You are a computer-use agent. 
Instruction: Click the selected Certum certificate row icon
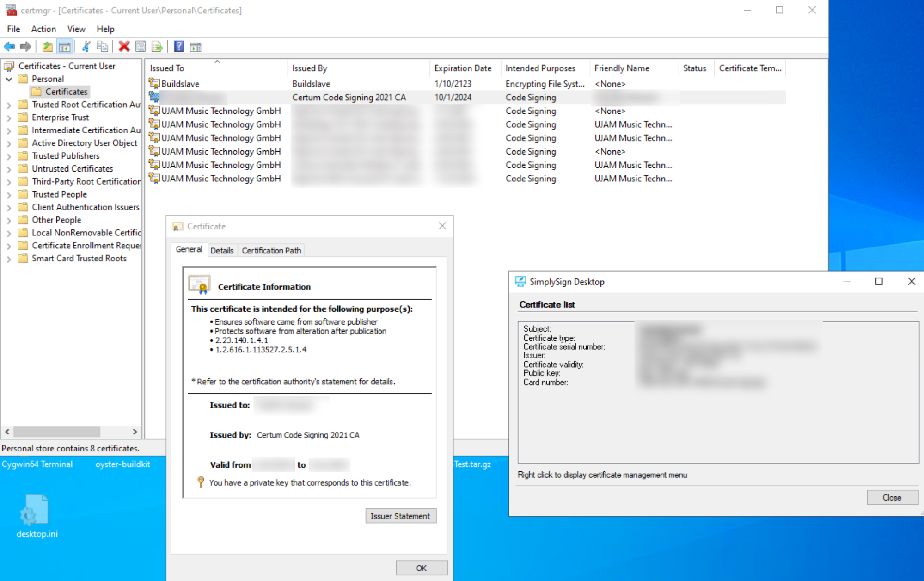click(x=154, y=97)
